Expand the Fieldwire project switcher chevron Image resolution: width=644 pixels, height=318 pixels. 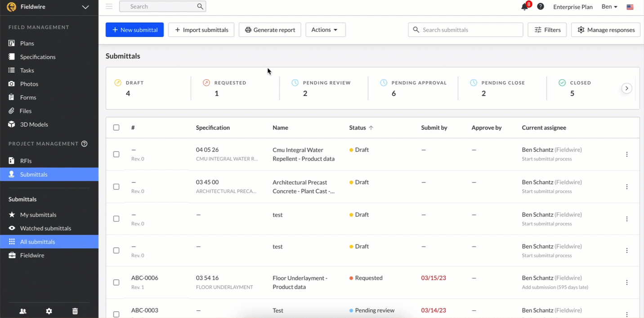pyautogui.click(x=85, y=7)
